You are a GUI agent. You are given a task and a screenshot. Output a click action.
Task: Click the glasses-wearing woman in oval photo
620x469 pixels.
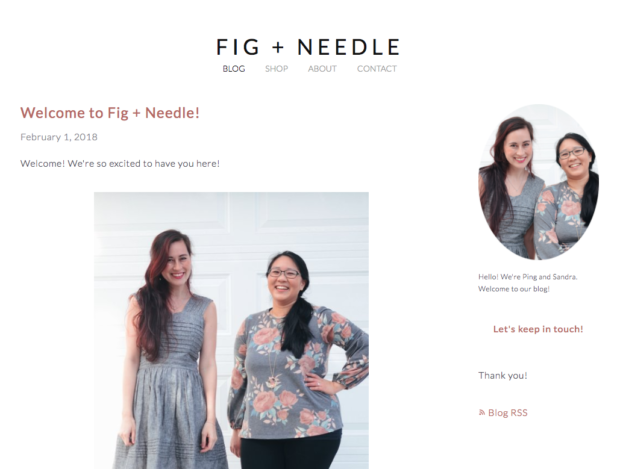[569, 198]
